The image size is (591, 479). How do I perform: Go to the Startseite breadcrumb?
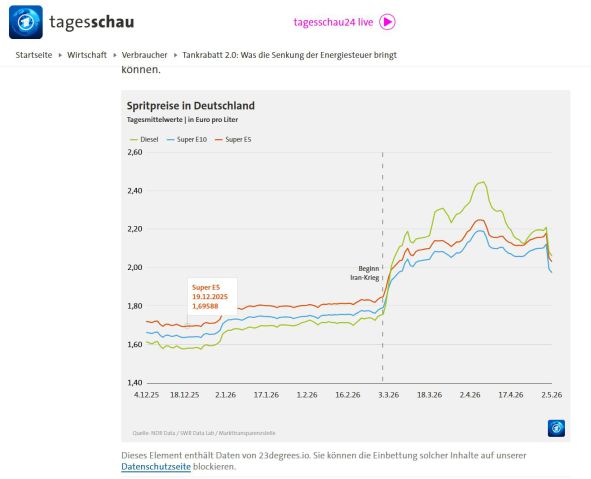(x=34, y=55)
